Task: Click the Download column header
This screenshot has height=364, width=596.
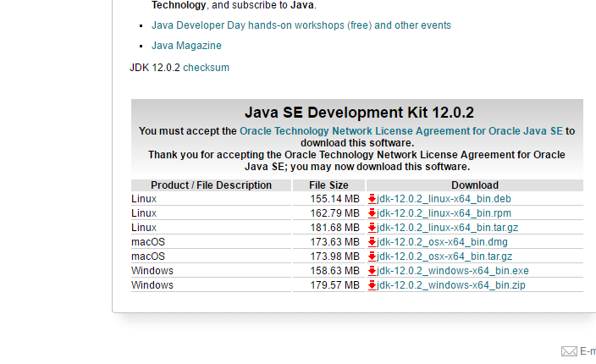Action: (x=475, y=185)
